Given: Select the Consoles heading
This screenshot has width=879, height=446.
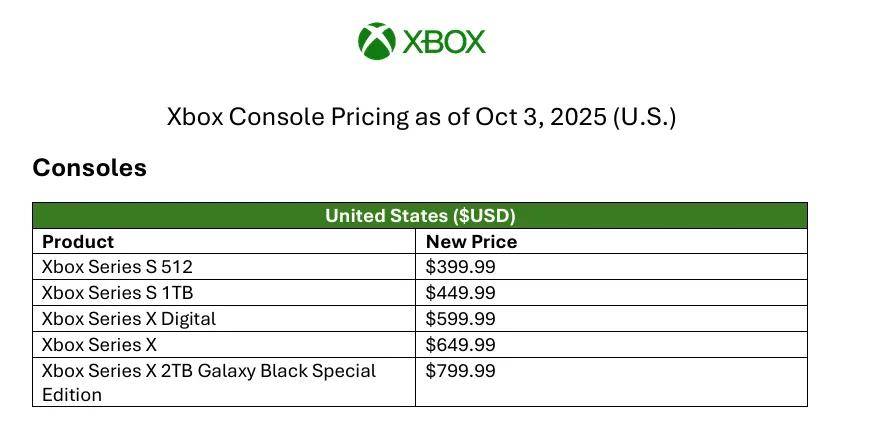Looking at the screenshot, I should click(x=89, y=168).
